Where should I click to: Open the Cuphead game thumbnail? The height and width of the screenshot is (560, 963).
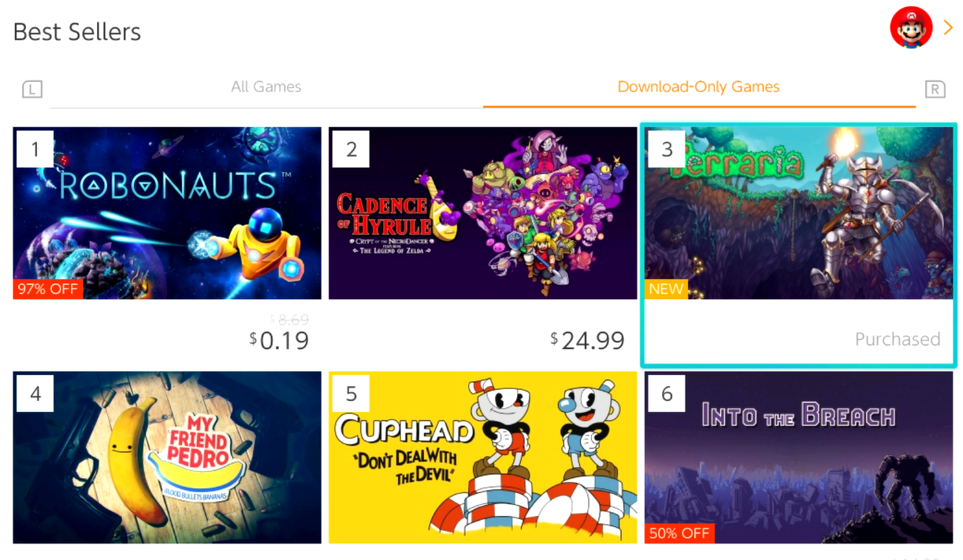tap(482, 458)
